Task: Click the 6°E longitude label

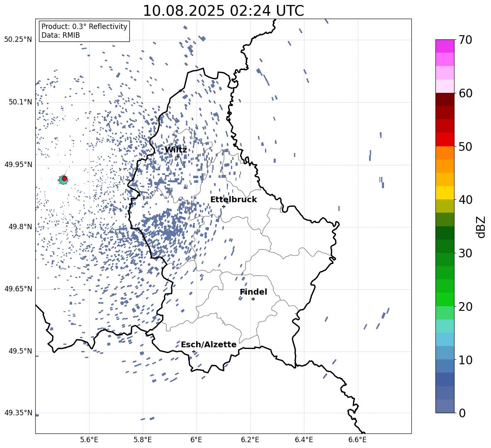Action: (x=196, y=440)
